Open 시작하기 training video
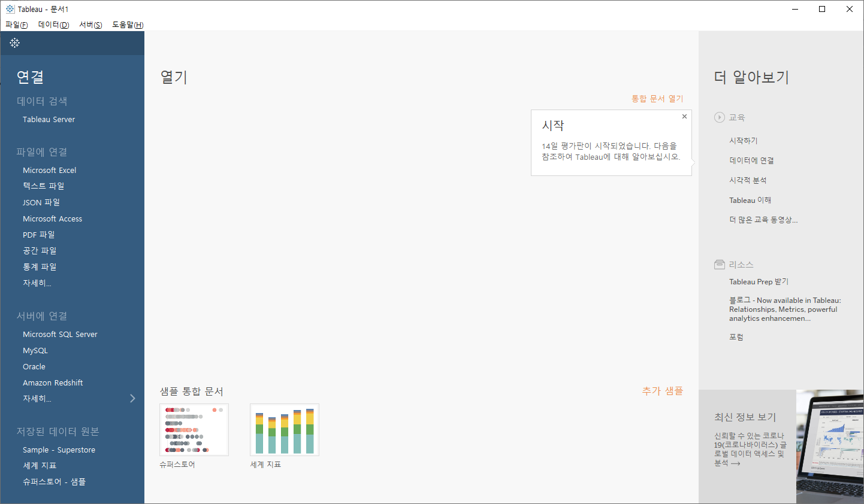Image resolution: width=864 pixels, height=504 pixels. click(744, 141)
